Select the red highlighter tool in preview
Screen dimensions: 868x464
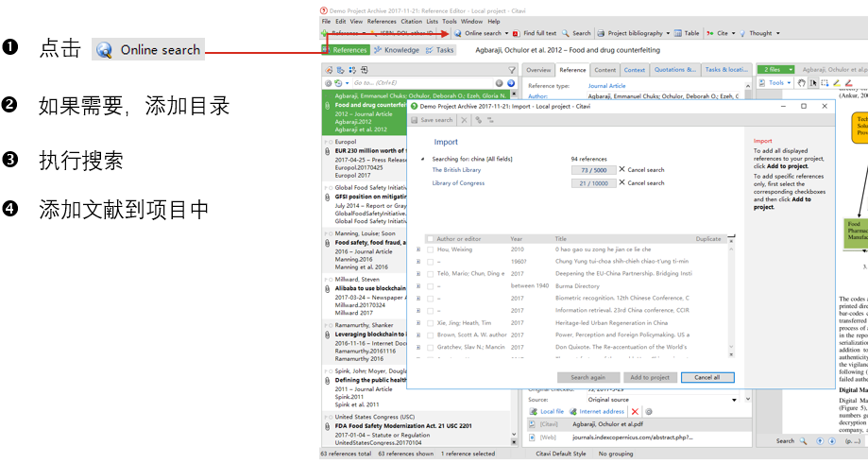point(848,83)
